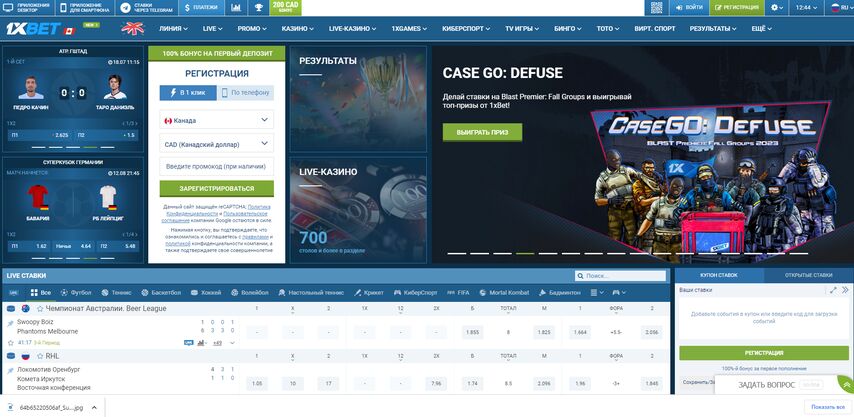The width and height of the screenshot is (854, 417).
Task: Click the Выиграть приз button
Action: (x=482, y=132)
